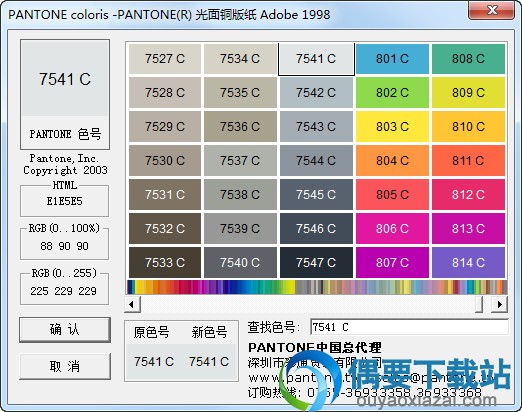Click the scrollbar left arrow
This screenshot has width=522, height=412.
132,304
